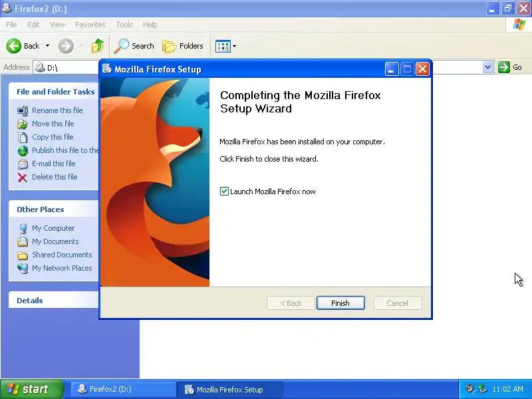Open the Help menu
This screenshot has height=399, width=532.
pyautogui.click(x=150, y=25)
